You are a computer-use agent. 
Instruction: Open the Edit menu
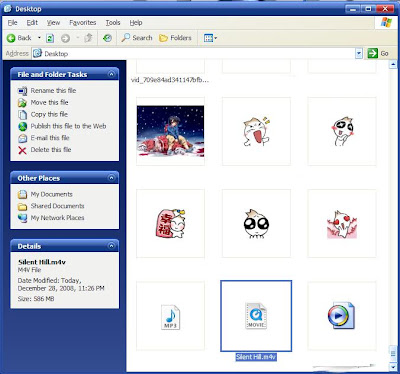pyautogui.click(x=32, y=23)
